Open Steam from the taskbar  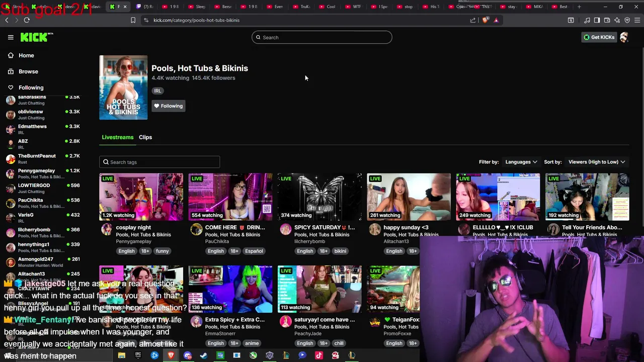point(204,355)
